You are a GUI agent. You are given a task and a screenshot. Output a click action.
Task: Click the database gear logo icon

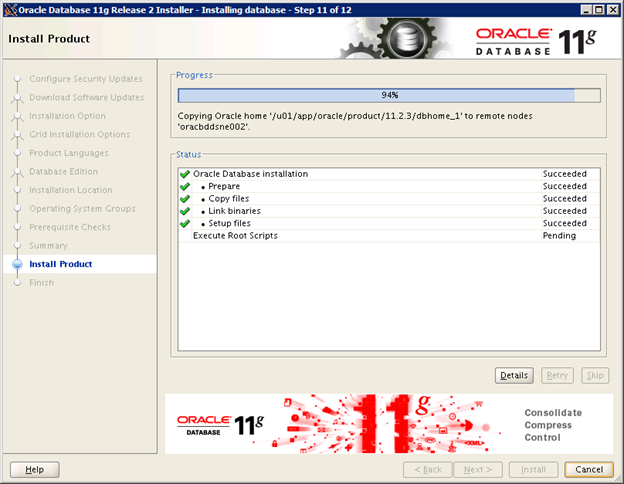point(406,39)
